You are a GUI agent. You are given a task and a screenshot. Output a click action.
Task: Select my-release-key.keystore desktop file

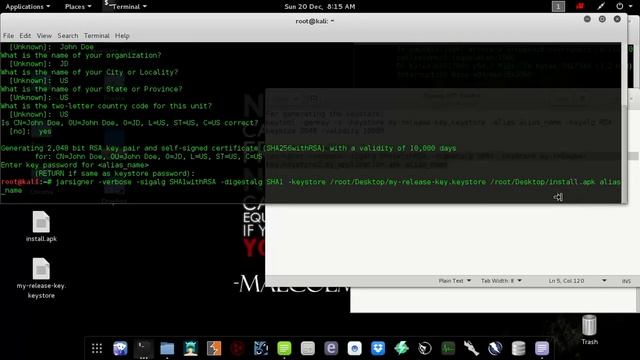pyautogui.click(x=41, y=278)
